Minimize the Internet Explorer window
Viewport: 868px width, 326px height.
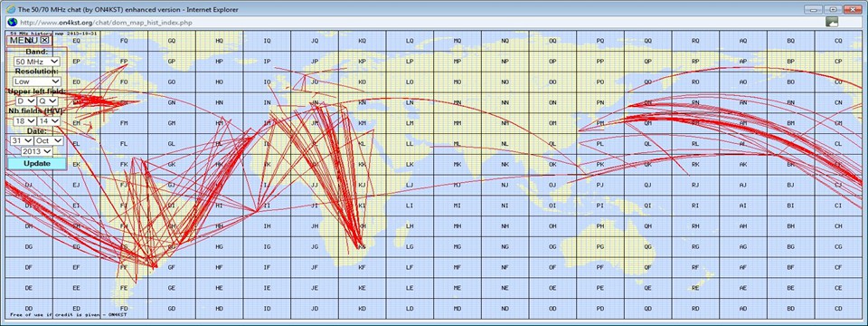click(812, 9)
